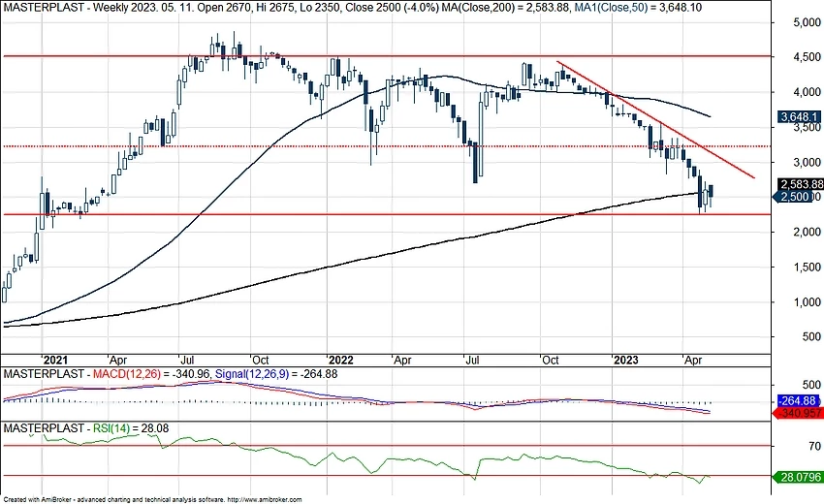Click the -340.957 red MACD value tag
824x504 pixels.
click(798, 413)
